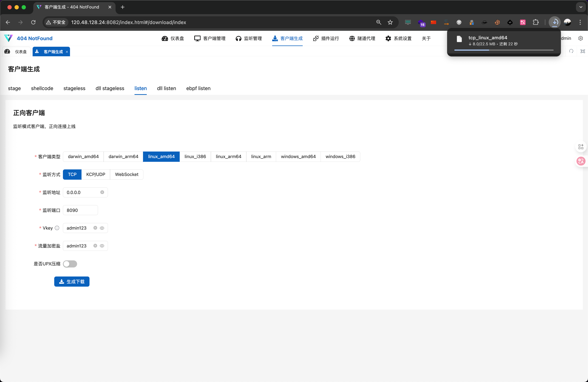The width and height of the screenshot is (588, 382).
Task: Expand the browser tab search chevron
Action: tap(581, 7)
